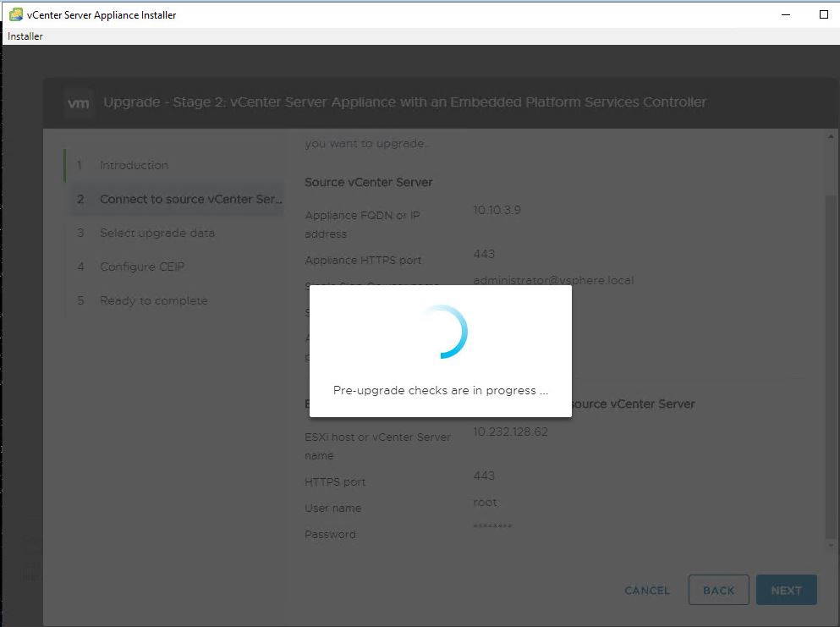This screenshot has height=627, width=840.
Task: Select the Connect to source vCenter Server step
Action: click(190, 199)
